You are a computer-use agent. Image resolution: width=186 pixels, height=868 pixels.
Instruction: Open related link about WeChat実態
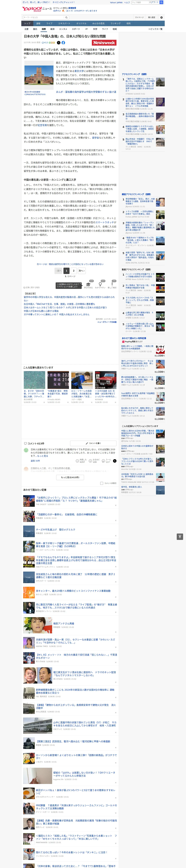59,304
